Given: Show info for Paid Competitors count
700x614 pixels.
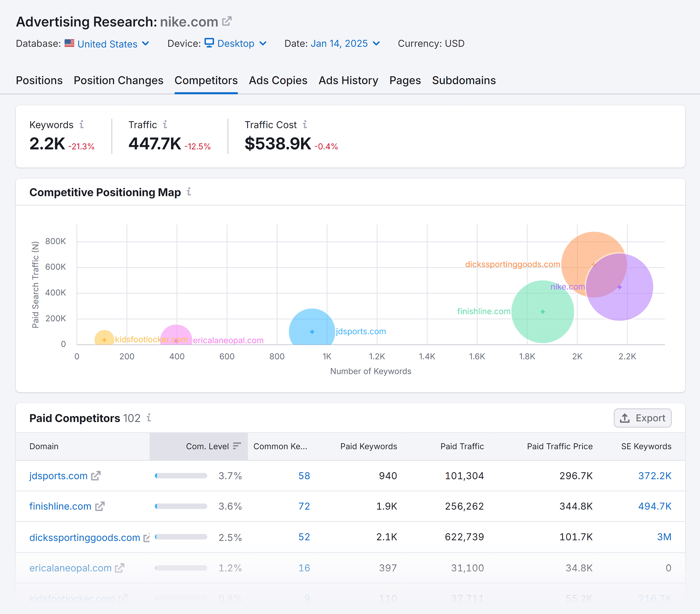Looking at the screenshot, I should point(149,418).
